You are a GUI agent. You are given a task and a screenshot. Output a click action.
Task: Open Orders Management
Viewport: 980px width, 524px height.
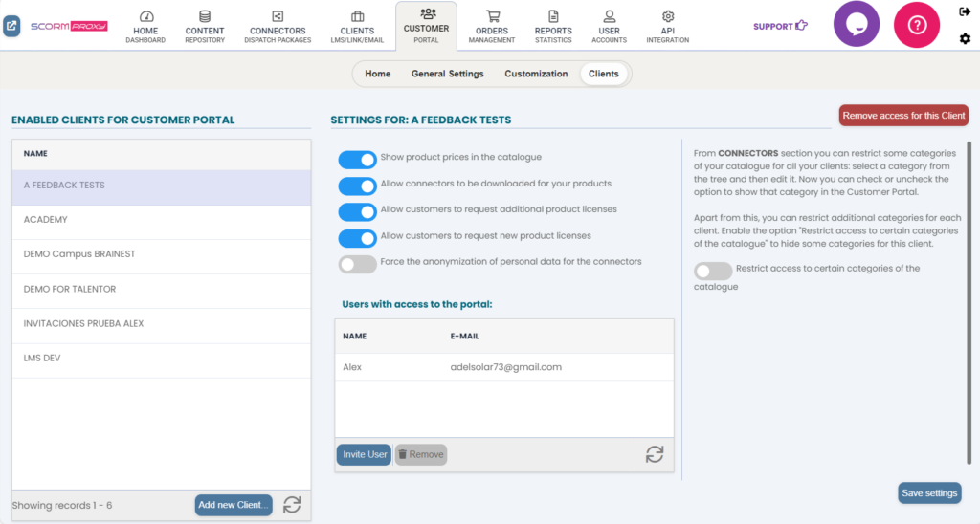[x=492, y=27]
